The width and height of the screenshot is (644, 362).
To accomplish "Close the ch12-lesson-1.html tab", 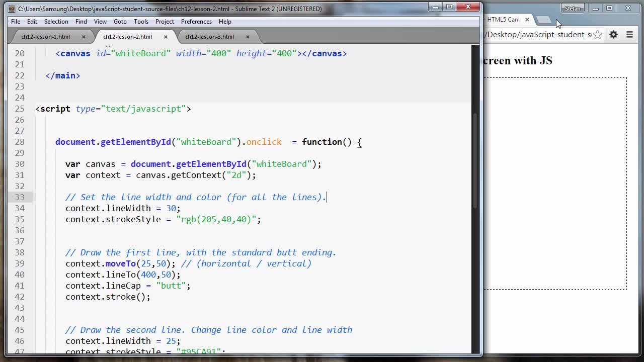I will (x=84, y=37).
